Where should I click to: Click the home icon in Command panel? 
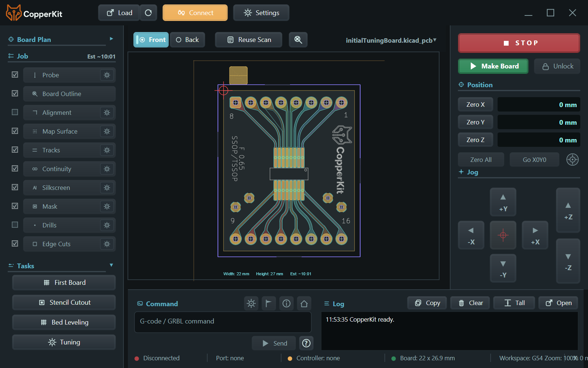click(304, 304)
